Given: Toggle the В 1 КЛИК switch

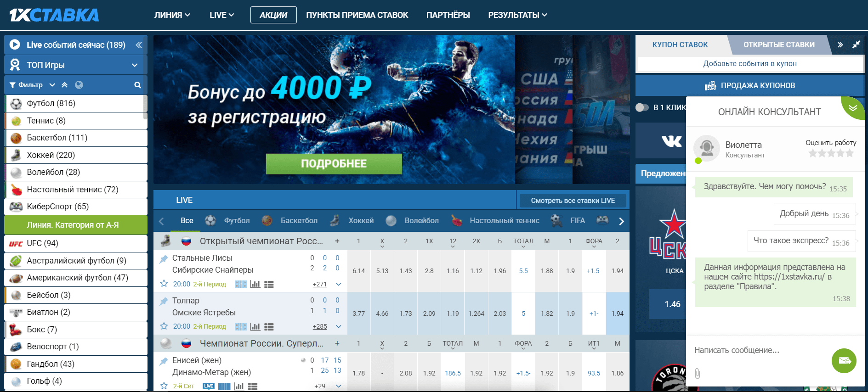Looking at the screenshot, I should (x=642, y=107).
